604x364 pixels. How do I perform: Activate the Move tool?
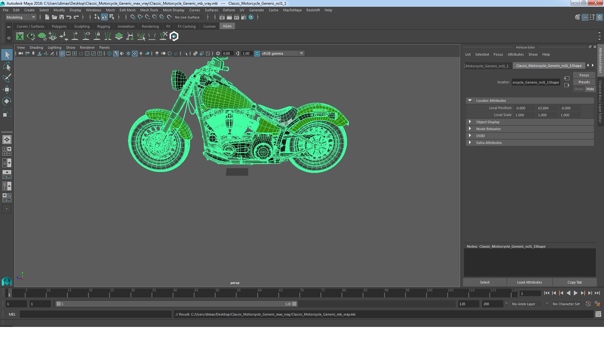click(7, 90)
